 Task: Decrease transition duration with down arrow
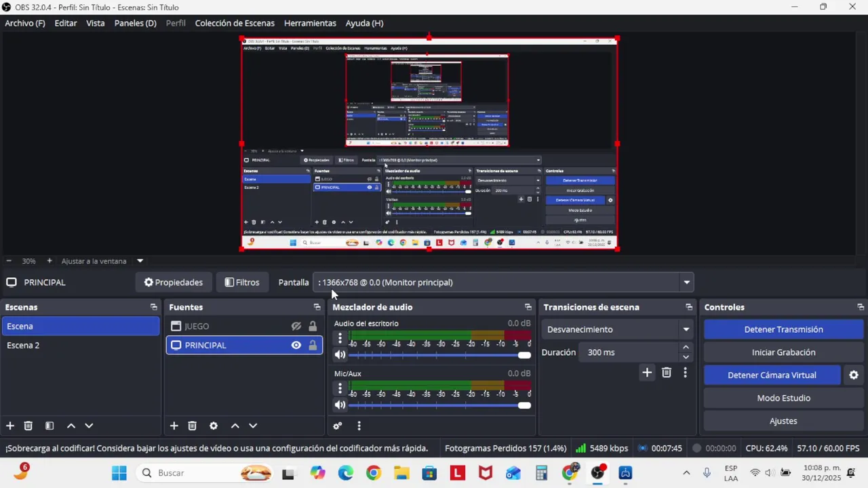[686, 357]
